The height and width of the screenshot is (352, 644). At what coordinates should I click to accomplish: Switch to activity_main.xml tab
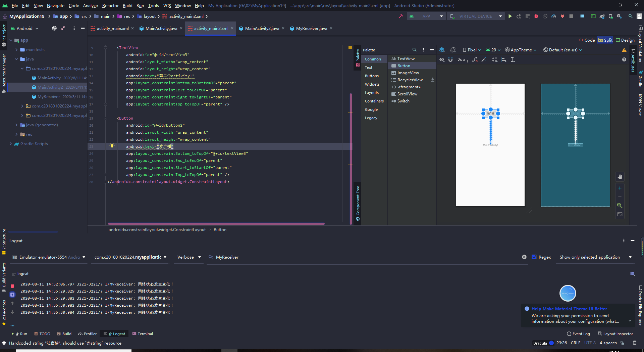[113, 28]
